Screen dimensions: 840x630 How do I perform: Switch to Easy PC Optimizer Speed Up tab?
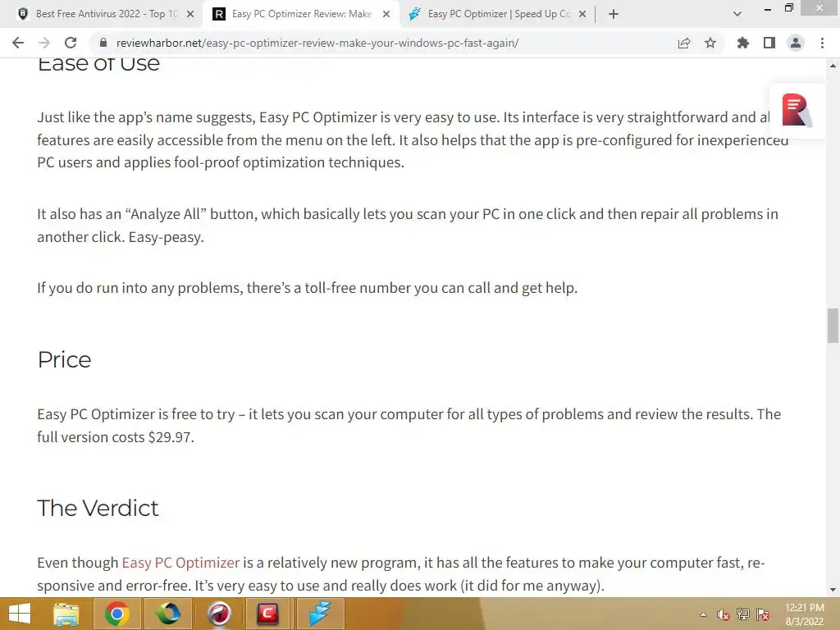click(x=498, y=14)
